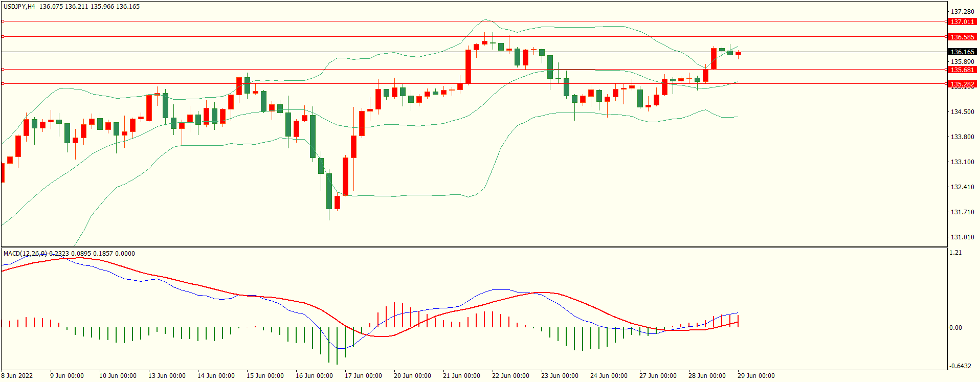980x382 pixels.
Task: Click the 131.010 price axis value
Action: (962, 237)
